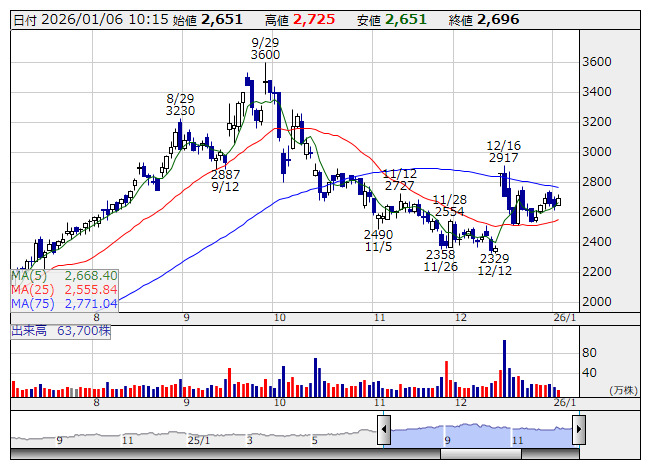Click the 80 volume axis label
The width and height of the screenshot is (653, 470).
click(x=589, y=353)
